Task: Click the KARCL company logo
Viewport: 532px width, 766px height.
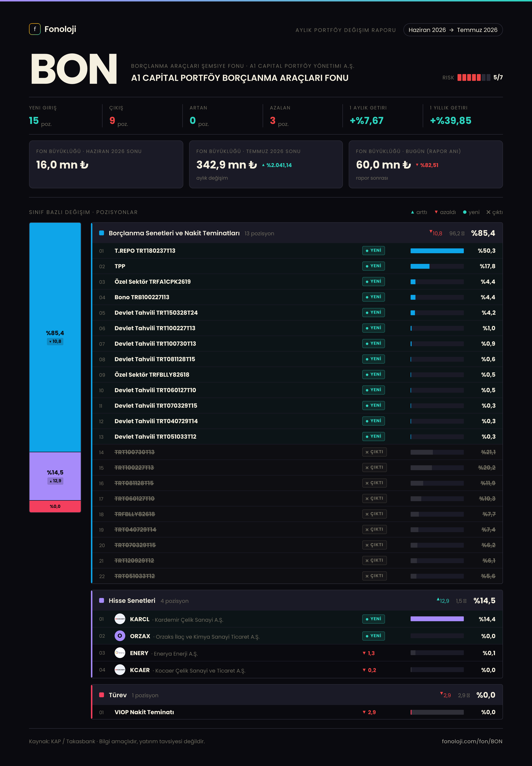Action: click(120, 619)
